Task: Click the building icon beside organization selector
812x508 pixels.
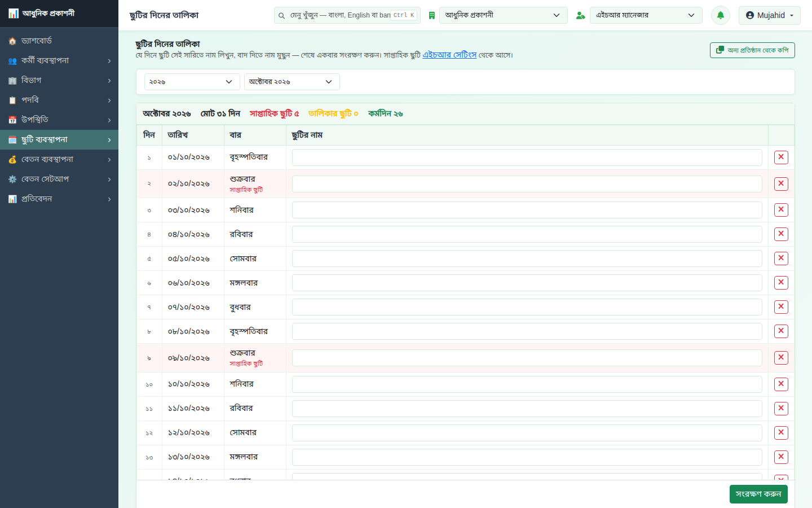Action: coord(431,15)
